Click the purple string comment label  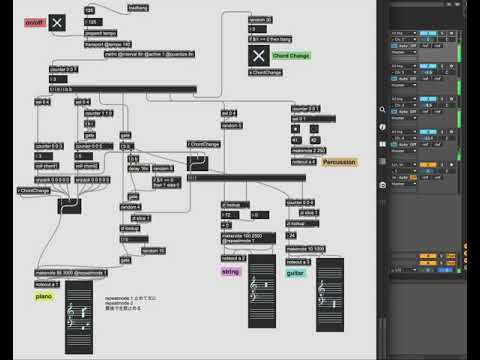[x=230, y=272]
